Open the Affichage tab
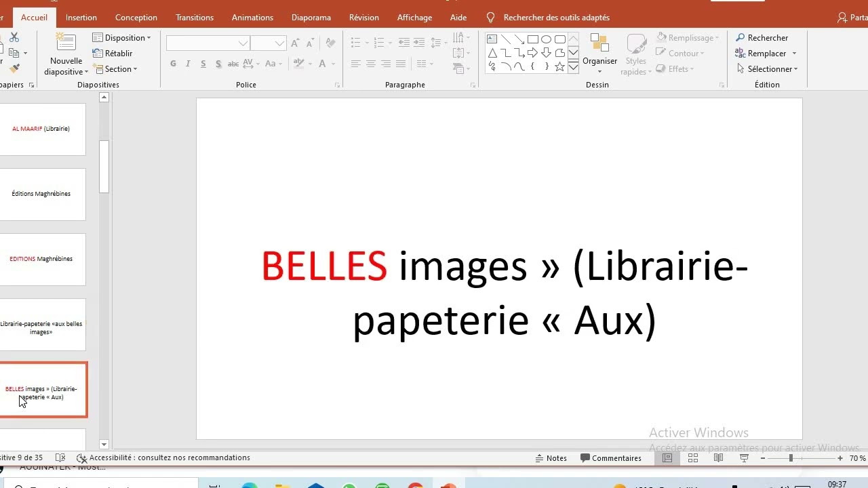 pyautogui.click(x=414, y=18)
